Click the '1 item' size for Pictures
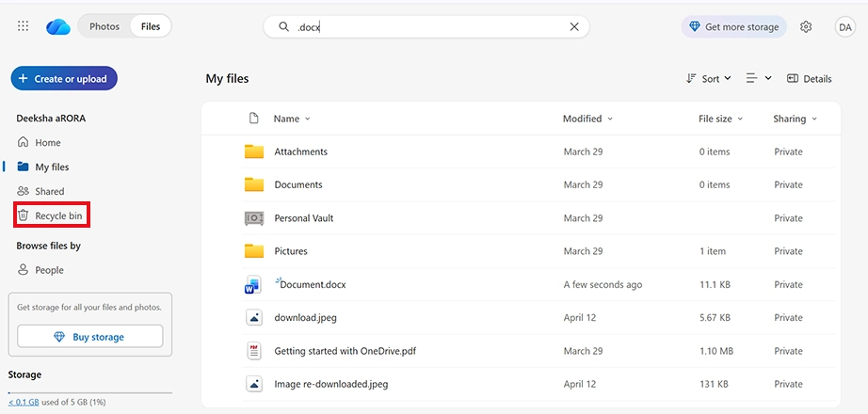The height and width of the screenshot is (414, 868). pos(713,251)
